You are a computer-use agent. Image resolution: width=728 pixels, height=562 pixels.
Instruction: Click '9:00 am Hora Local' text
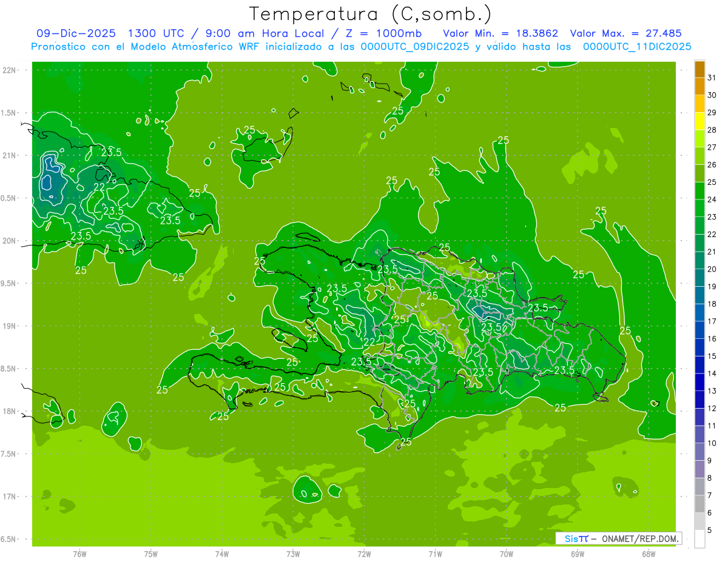(x=266, y=33)
